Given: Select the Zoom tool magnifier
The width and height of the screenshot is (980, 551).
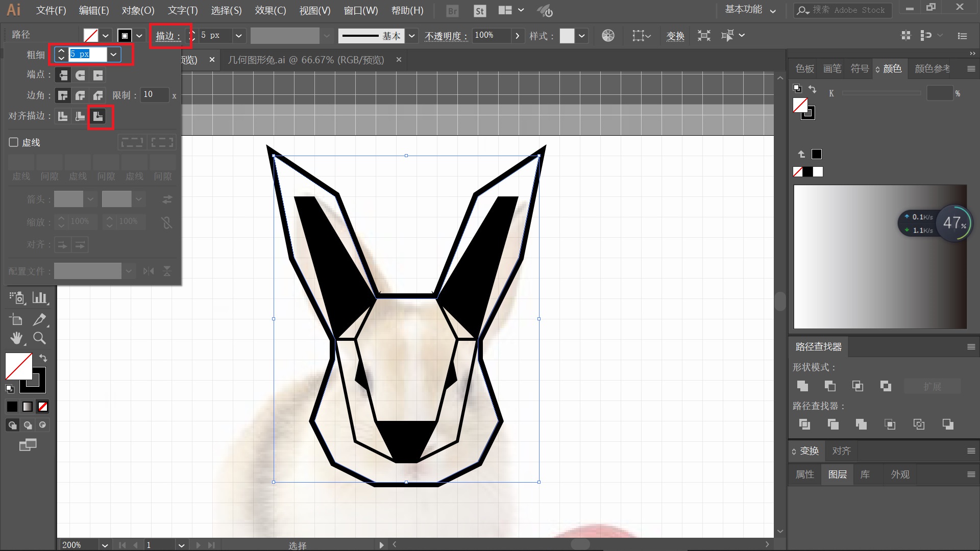Looking at the screenshot, I should coord(39,338).
